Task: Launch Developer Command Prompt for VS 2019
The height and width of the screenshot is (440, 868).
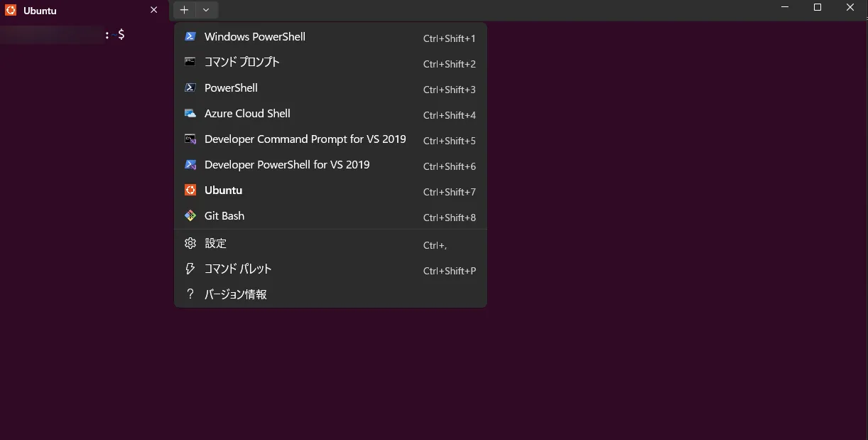Action: (305, 139)
